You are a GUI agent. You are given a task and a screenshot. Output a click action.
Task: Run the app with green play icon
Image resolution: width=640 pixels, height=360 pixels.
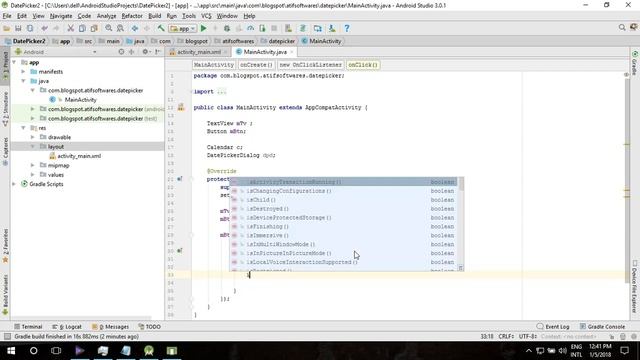click(204, 29)
